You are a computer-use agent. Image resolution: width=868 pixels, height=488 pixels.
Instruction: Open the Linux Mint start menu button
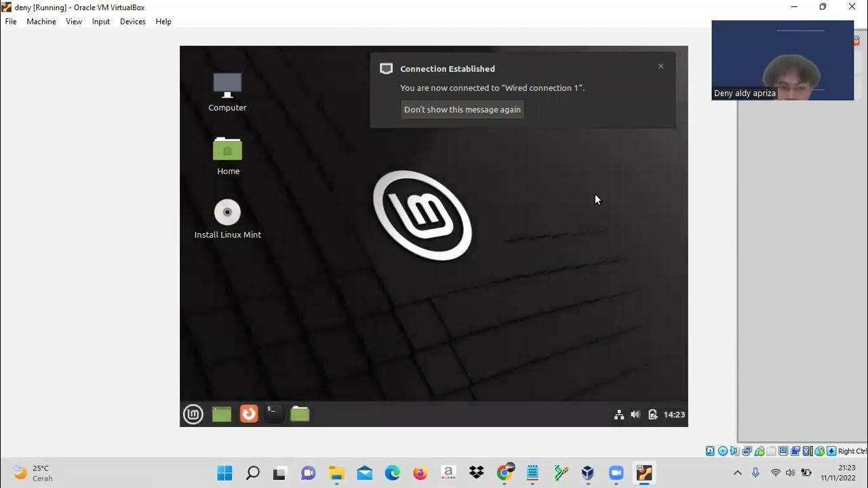193,414
